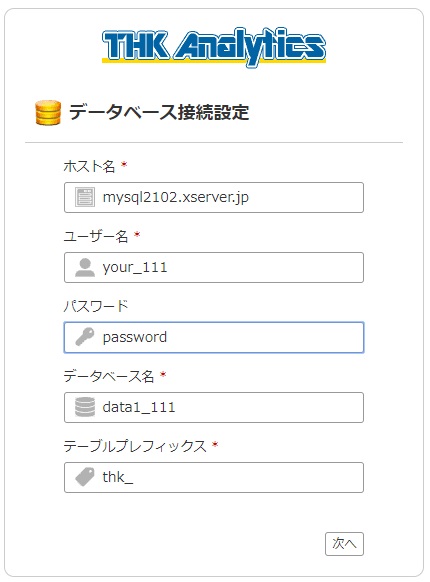Click the テーブルプレフィックス label

(135, 446)
